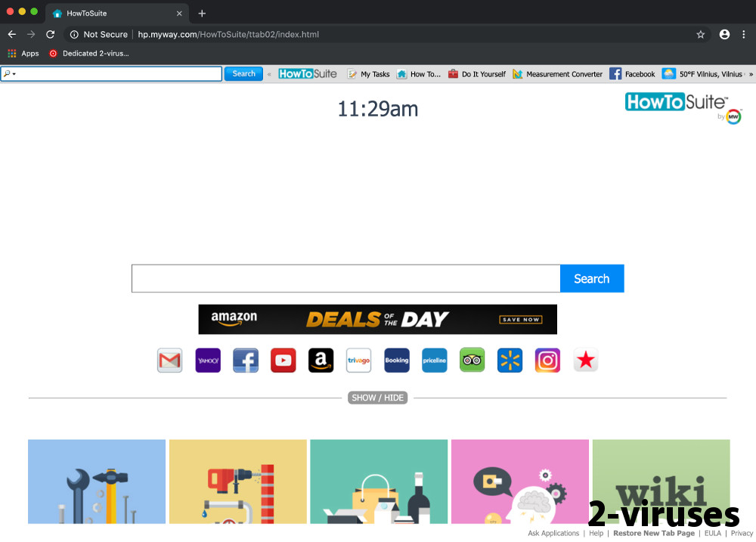Open Gmail from the quick links row
Viewport: 756px width, 542px height.
coord(169,361)
